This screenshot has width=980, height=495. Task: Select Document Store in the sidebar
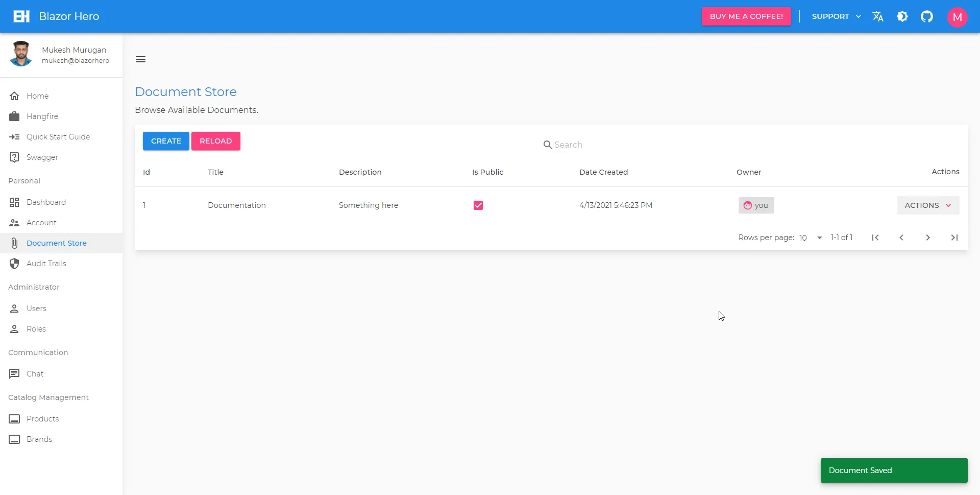(x=57, y=243)
